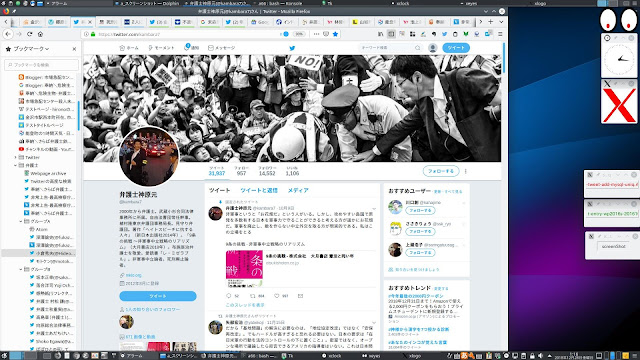Screen dimensions: 640x360
Task: Open the profile more-options vertical dots
Action: [x=466, y=171]
